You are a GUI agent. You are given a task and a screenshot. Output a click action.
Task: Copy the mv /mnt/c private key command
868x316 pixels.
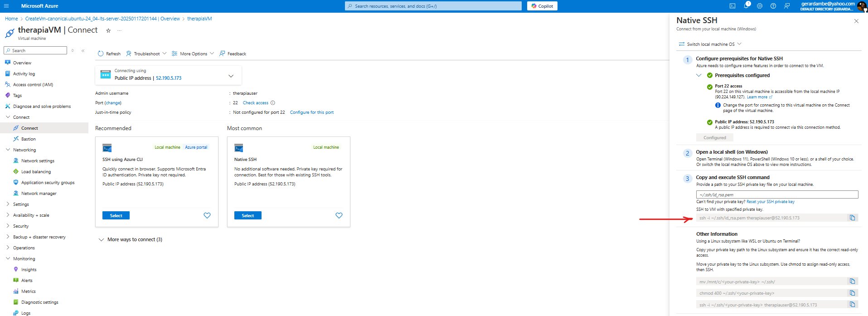click(x=852, y=282)
